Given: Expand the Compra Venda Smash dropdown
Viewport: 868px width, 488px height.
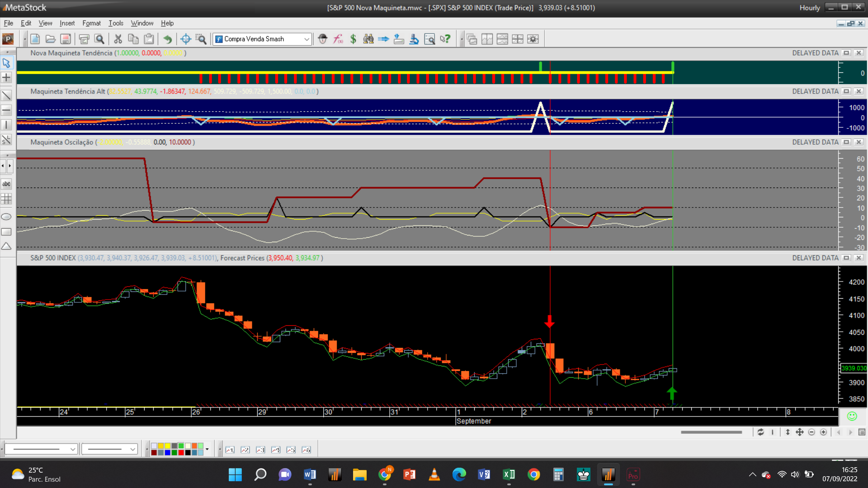Looking at the screenshot, I should point(307,39).
